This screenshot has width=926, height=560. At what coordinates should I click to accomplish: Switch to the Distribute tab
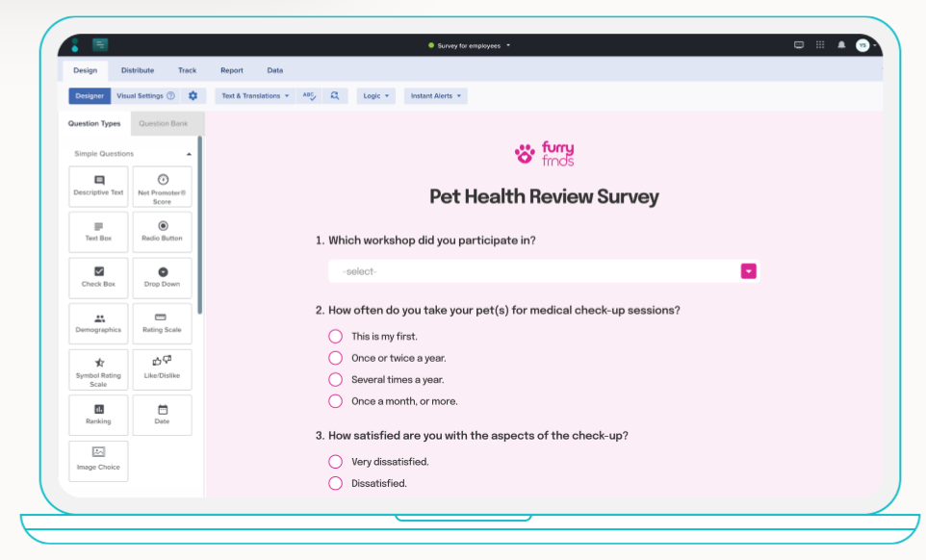(x=137, y=70)
